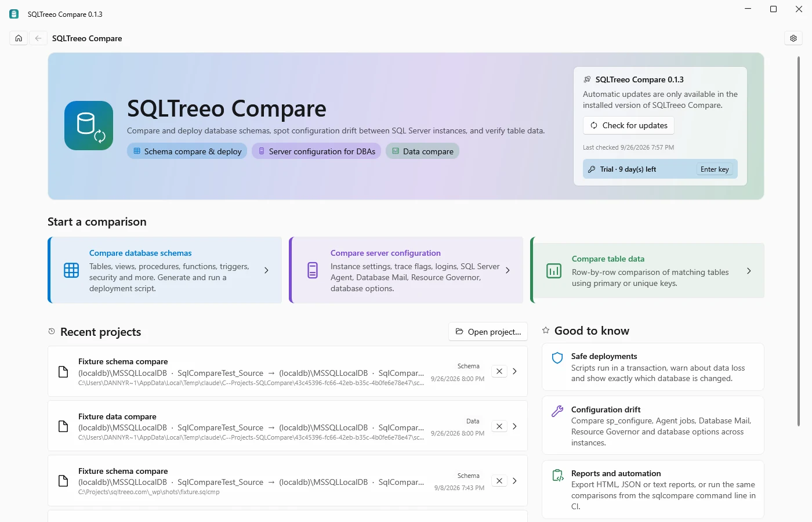
Task: Open settings via the gear icon
Action: tap(793, 38)
